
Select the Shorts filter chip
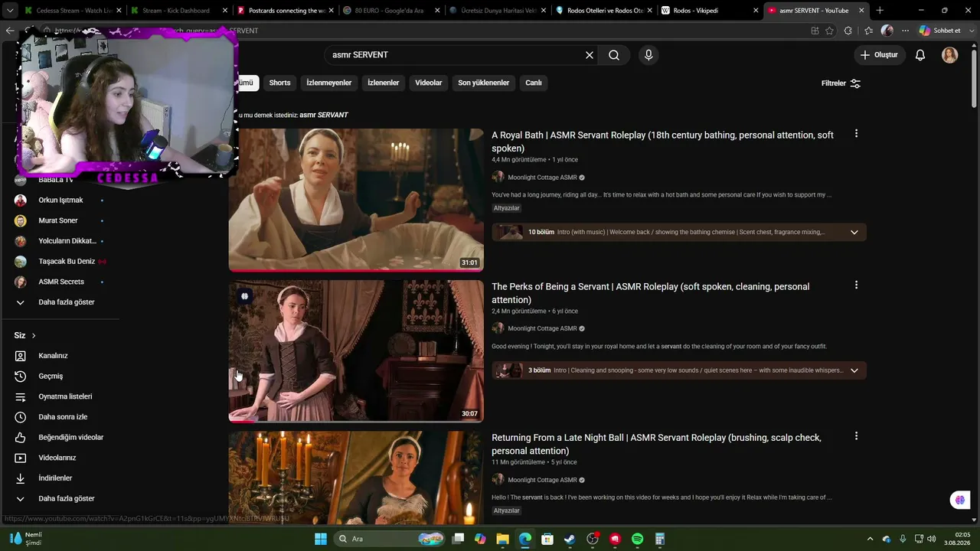(x=279, y=83)
